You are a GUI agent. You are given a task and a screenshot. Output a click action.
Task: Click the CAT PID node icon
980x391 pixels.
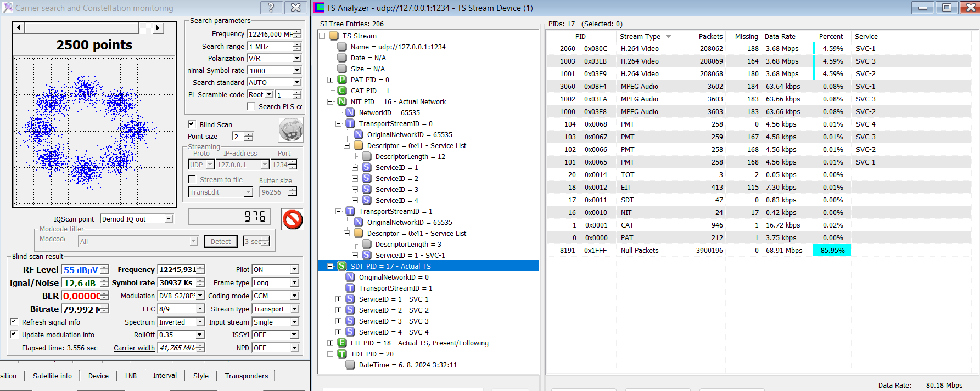click(x=341, y=90)
